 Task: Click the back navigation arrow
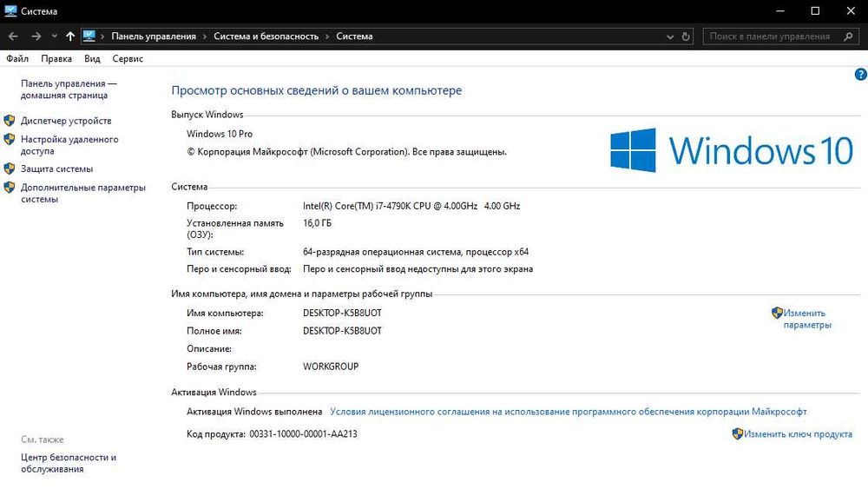13,36
